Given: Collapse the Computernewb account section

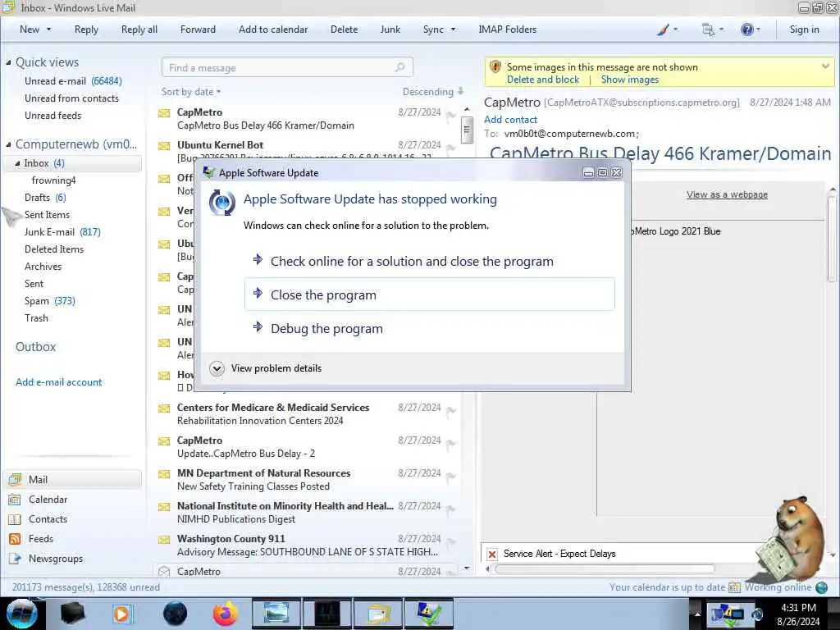Looking at the screenshot, I should (x=8, y=144).
